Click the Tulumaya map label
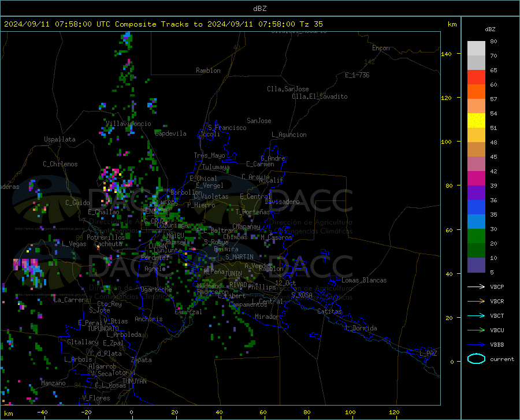Screen dimensions: 520x420 216,167
